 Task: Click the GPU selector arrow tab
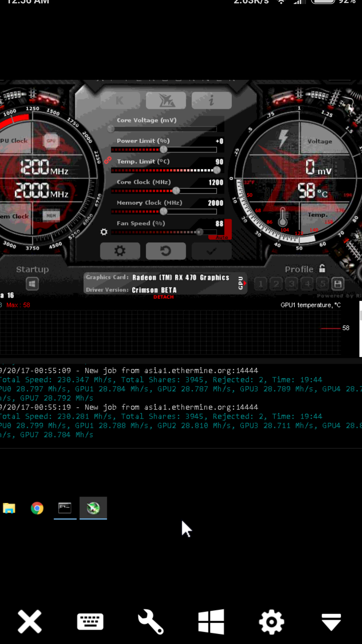pos(242,283)
